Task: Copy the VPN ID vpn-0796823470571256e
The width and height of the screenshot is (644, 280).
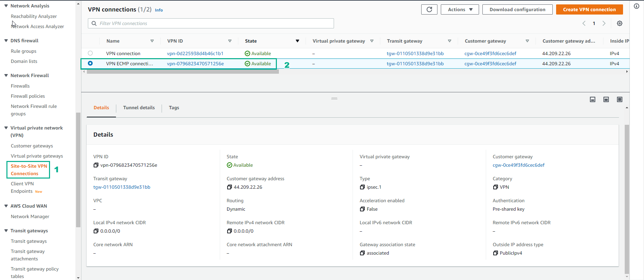Action: click(x=96, y=165)
